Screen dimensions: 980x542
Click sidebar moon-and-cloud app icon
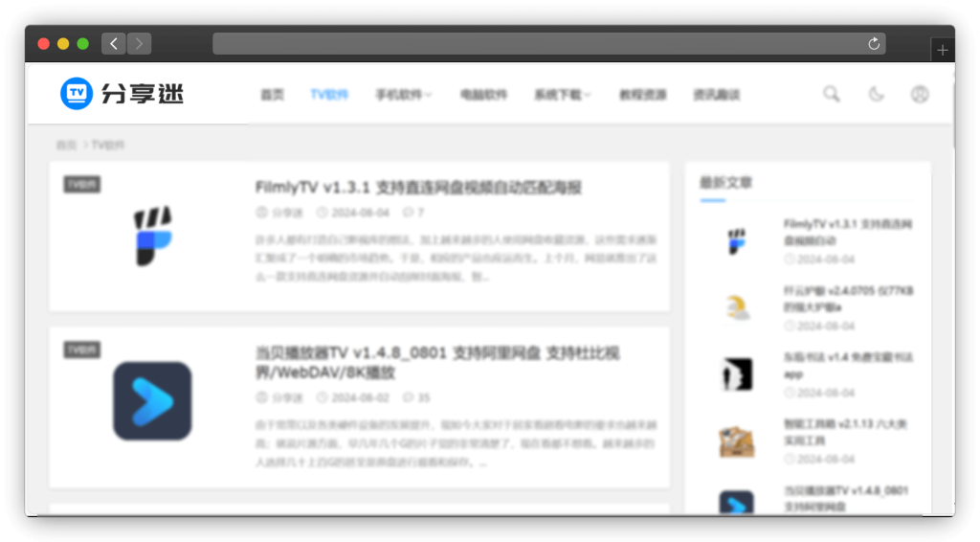coord(737,307)
